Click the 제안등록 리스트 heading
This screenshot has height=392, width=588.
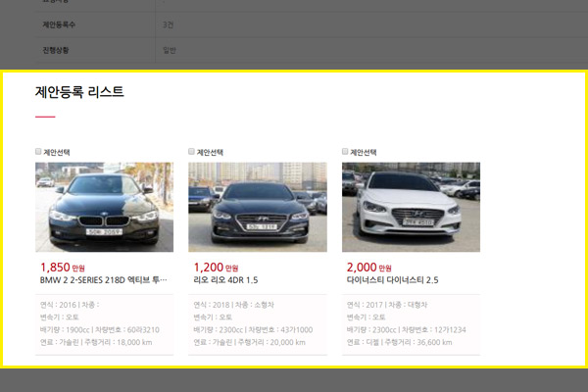point(79,92)
